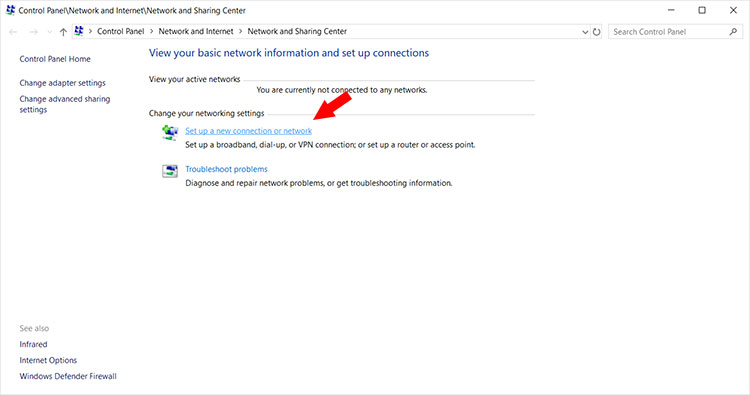Click the Control Panel icon in the address bar
This screenshot has width=750, height=395.
[x=79, y=31]
